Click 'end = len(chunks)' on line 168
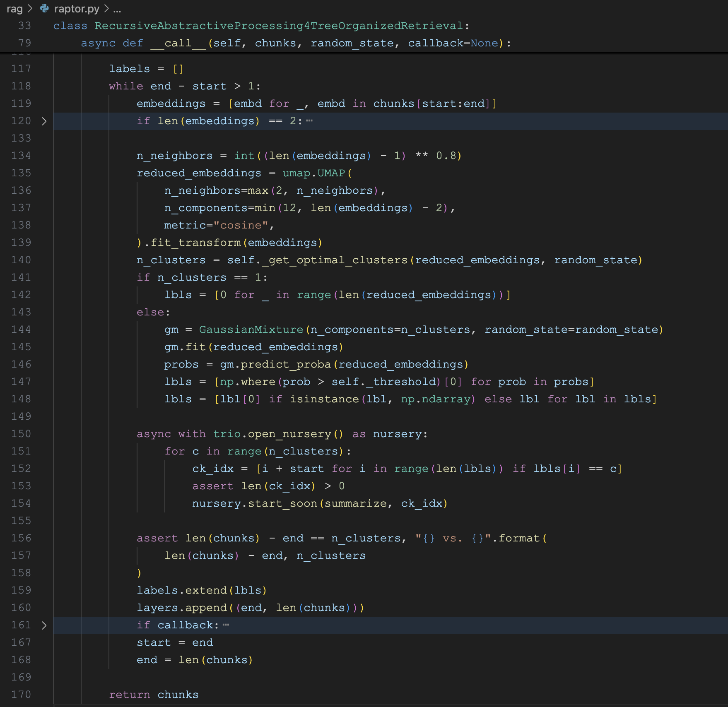Screen dimensions: 728x707 pyautogui.click(x=195, y=660)
